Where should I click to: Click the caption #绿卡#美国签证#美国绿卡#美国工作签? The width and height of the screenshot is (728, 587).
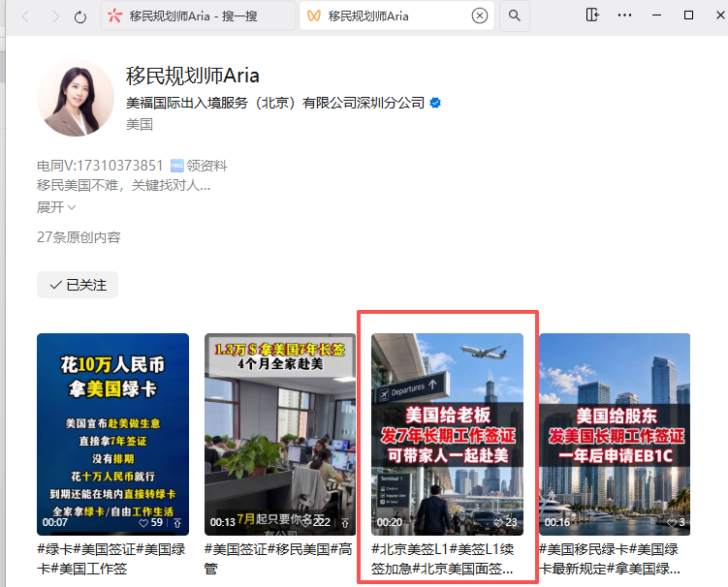(111, 559)
